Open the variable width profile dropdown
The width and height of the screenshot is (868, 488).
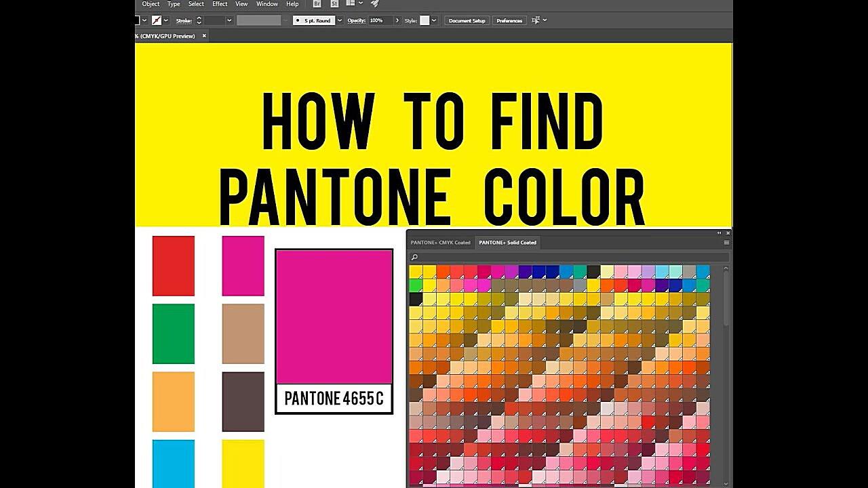pyautogui.click(x=285, y=20)
